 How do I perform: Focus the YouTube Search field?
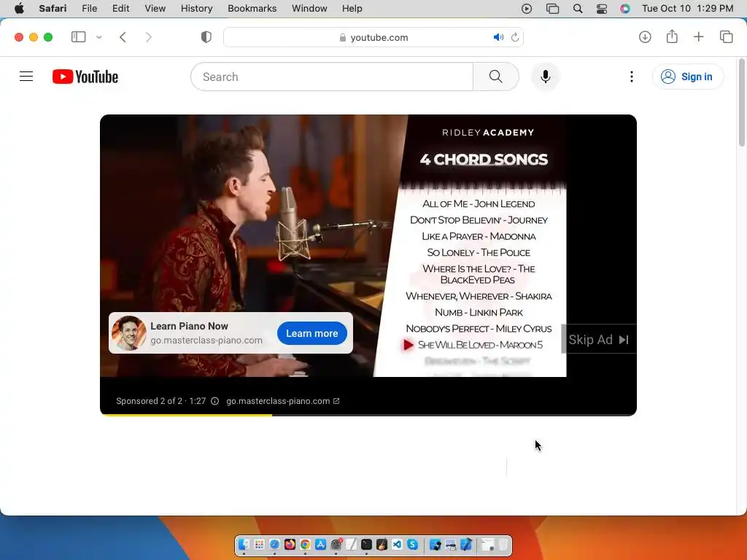tap(333, 77)
